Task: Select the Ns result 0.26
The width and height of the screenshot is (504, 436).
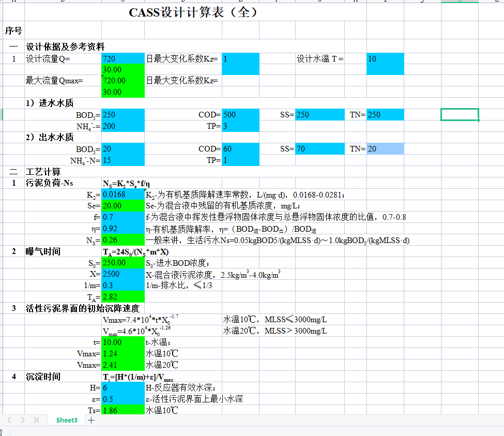Action: 123,240
